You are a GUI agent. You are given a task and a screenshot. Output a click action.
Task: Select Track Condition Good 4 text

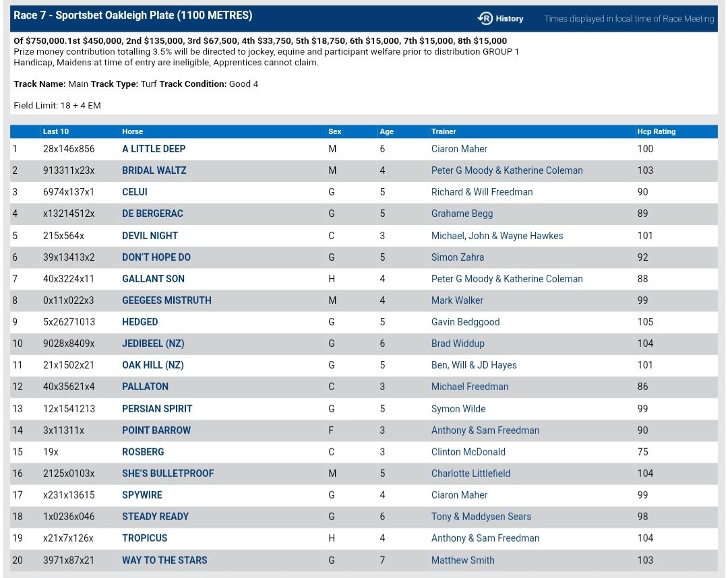click(x=208, y=84)
